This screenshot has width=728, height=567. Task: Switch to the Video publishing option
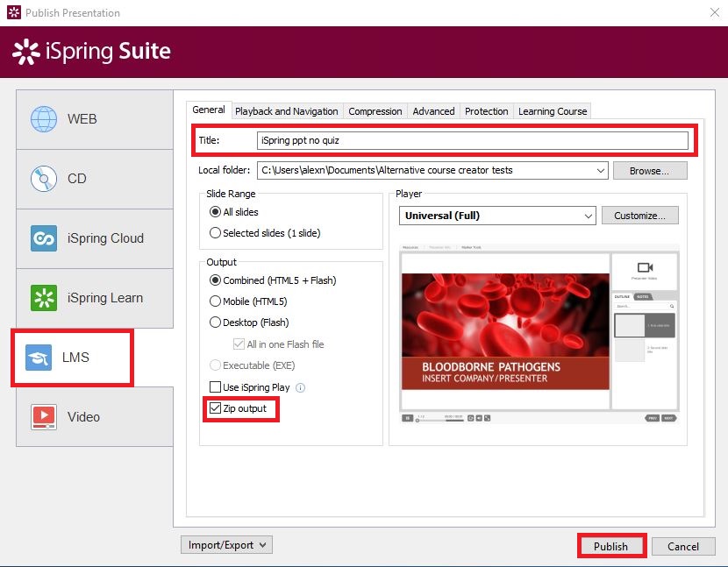click(95, 416)
